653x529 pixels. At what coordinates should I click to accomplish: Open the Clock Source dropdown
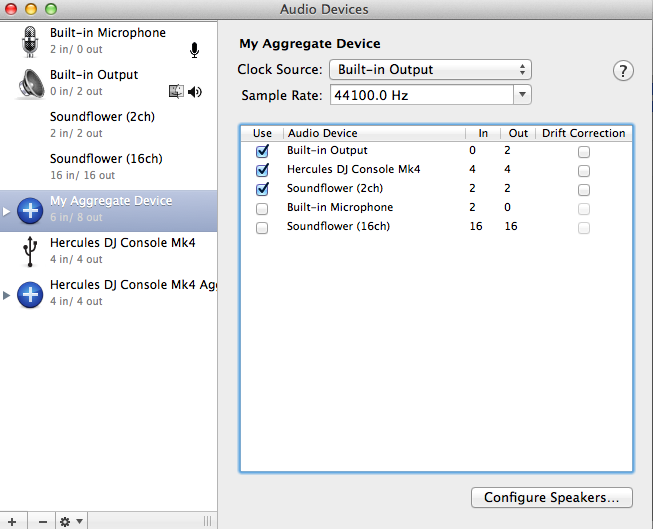(430, 70)
